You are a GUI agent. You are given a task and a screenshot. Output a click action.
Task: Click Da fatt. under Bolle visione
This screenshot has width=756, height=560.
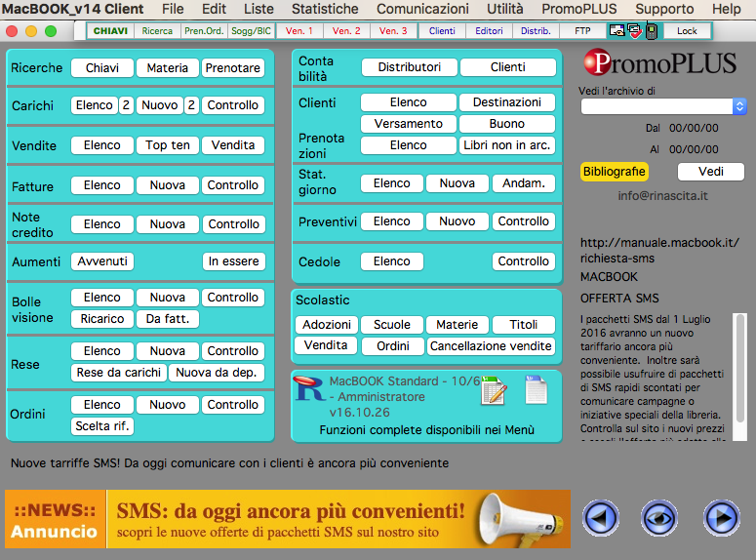(168, 319)
